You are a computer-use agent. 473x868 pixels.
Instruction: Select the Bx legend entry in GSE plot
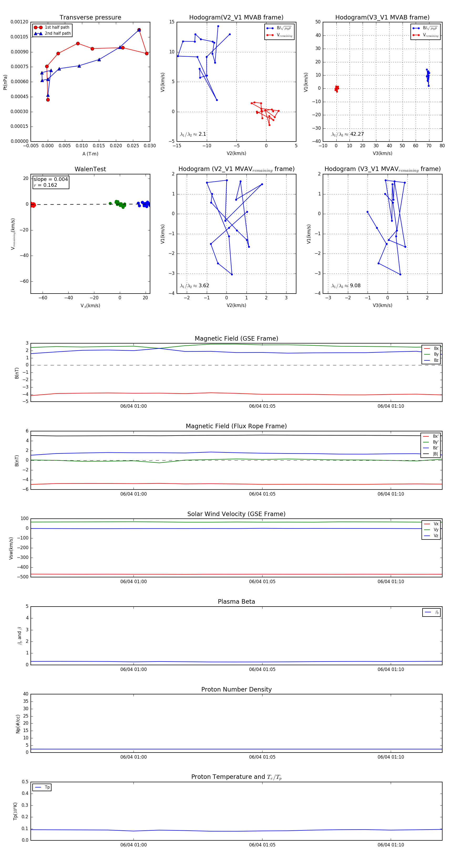pos(431,349)
